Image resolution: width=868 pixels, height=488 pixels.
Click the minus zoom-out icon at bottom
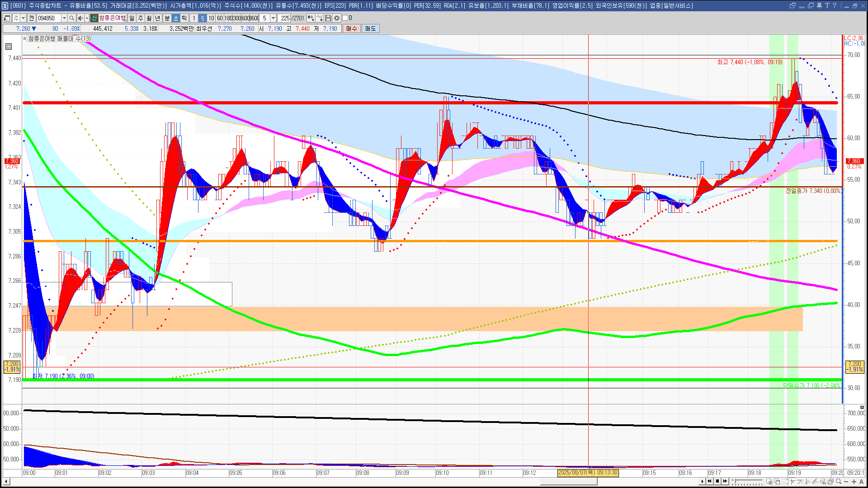tap(846, 481)
